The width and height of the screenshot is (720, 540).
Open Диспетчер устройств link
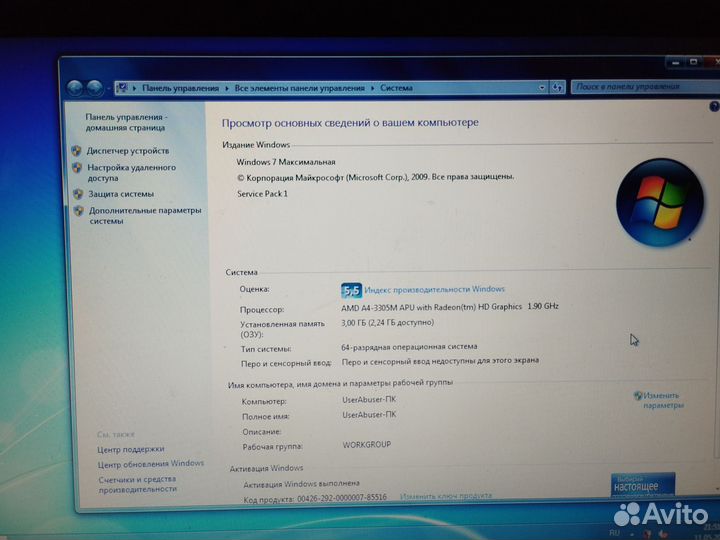(x=128, y=151)
